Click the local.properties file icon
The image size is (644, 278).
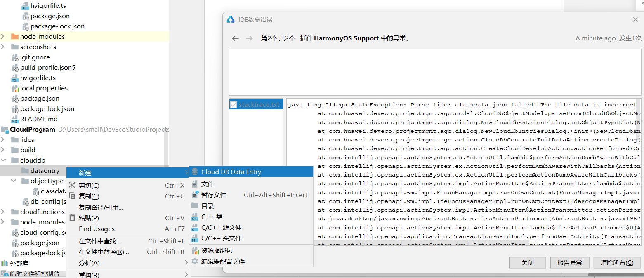coord(15,88)
